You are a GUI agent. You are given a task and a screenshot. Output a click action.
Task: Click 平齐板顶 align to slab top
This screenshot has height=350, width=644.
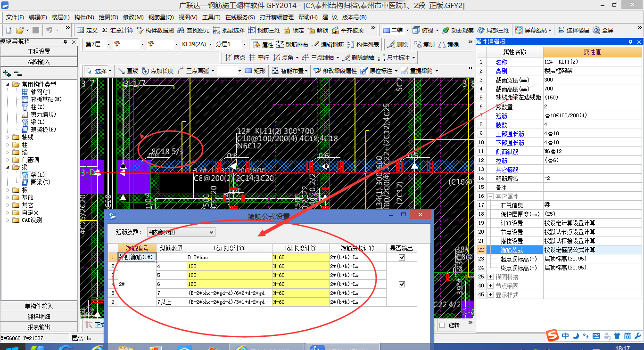coord(348,30)
